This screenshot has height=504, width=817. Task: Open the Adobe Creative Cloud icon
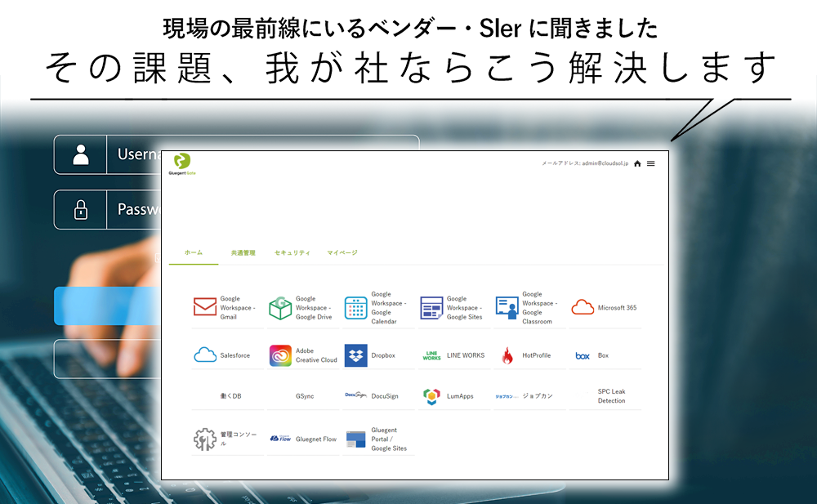point(280,355)
